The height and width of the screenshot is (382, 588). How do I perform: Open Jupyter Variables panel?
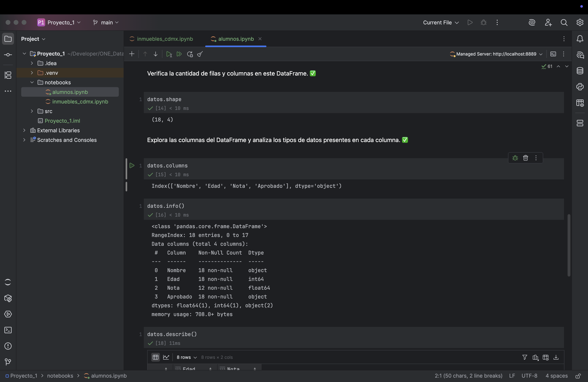point(580,103)
